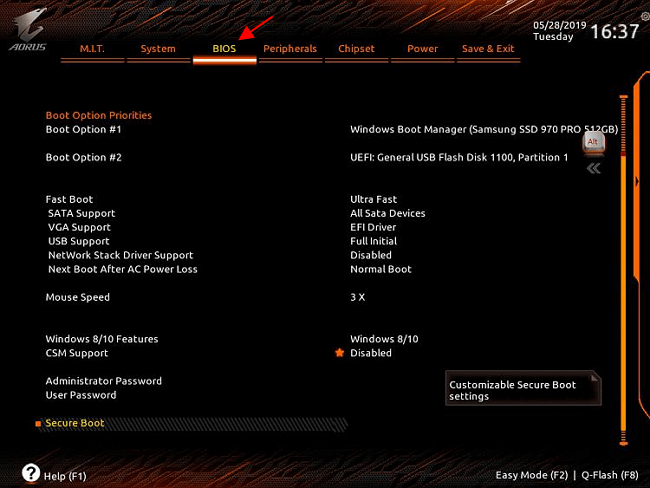Go to the Save & Exit tab
The image size is (650, 488).
tap(488, 49)
